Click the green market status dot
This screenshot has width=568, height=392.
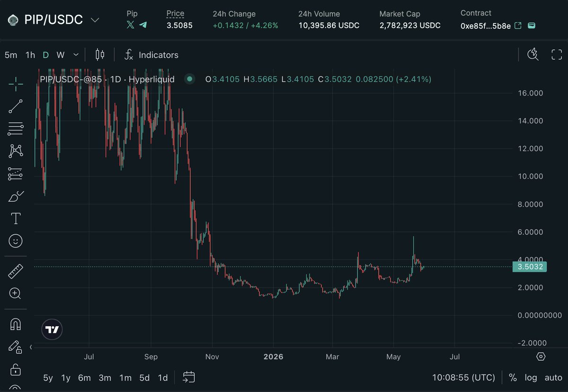click(189, 79)
